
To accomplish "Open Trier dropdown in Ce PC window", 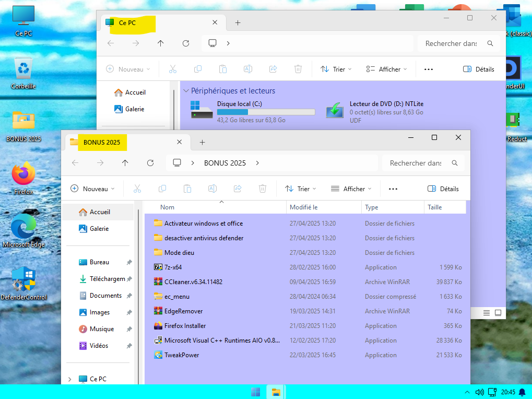I will click(x=336, y=69).
